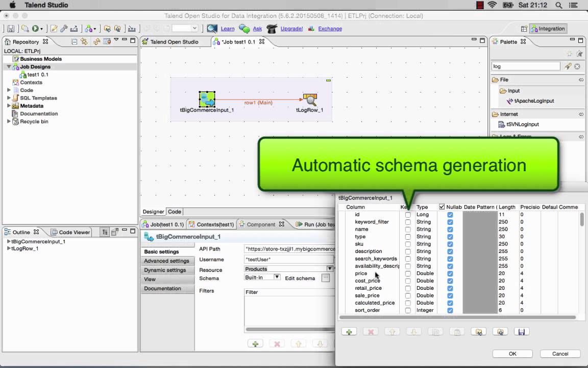This screenshot has height=368, width=588.
Task: Toggle Nullable checkbox for retail_price column
Action: [x=450, y=288]
